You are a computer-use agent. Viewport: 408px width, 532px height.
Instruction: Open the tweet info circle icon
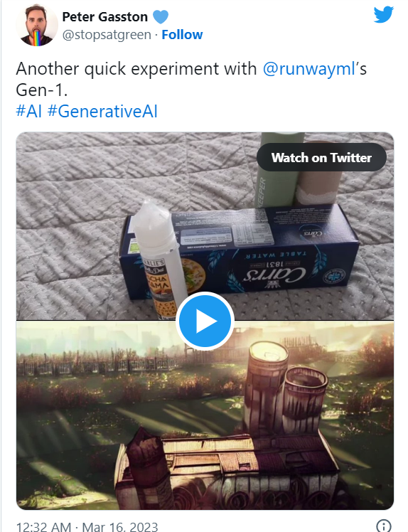tap(384, 526)
